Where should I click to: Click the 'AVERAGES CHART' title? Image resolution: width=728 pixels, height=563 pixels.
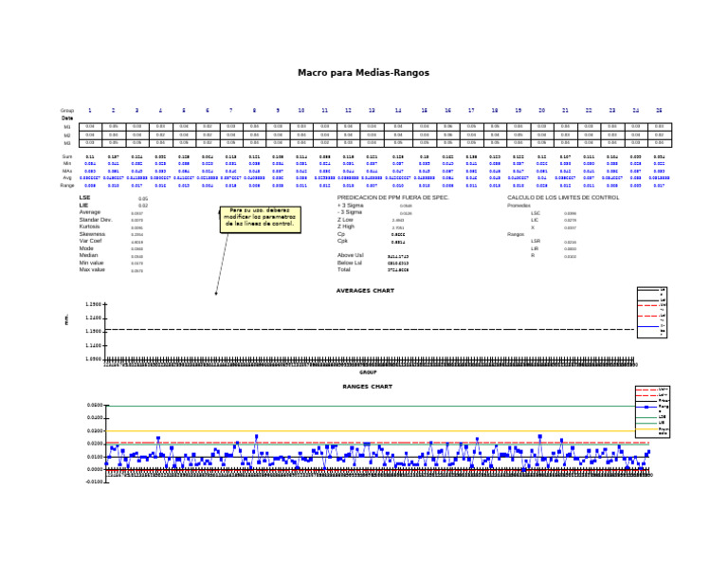[365, 291]
